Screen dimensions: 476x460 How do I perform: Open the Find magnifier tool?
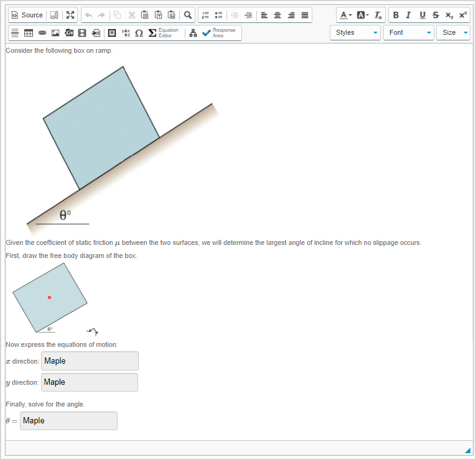pyautogui.click(x=188, y=15)
